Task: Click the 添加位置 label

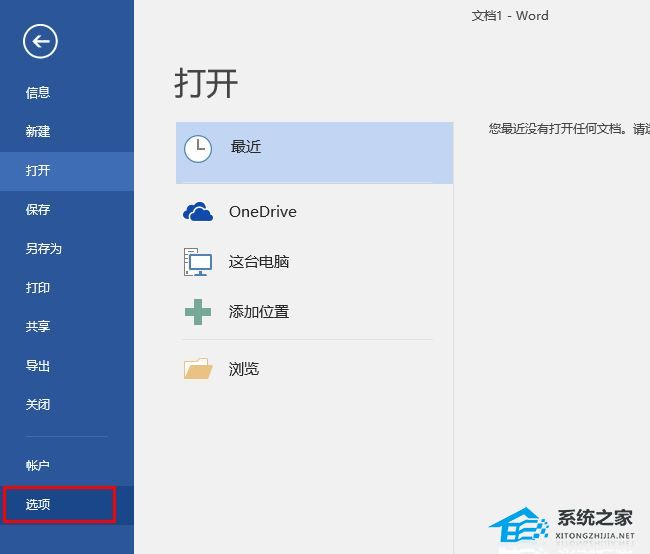Action: pos(259,312)
